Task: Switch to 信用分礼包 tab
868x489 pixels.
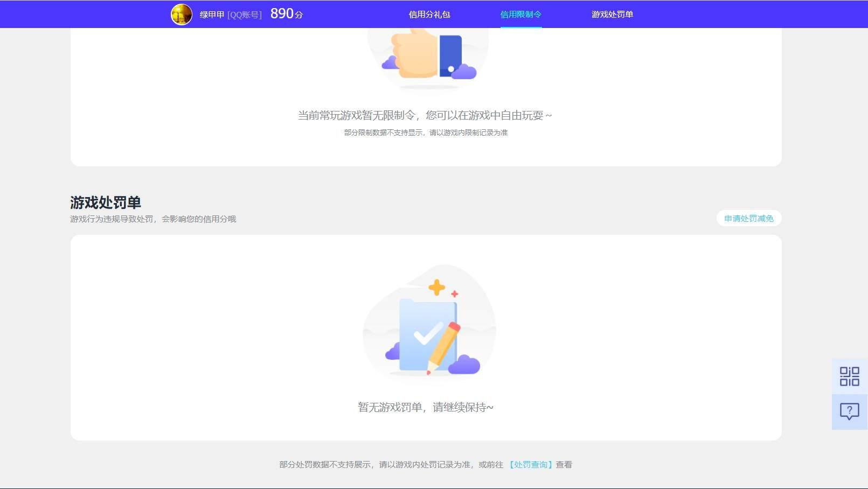Action: point(429,15)
